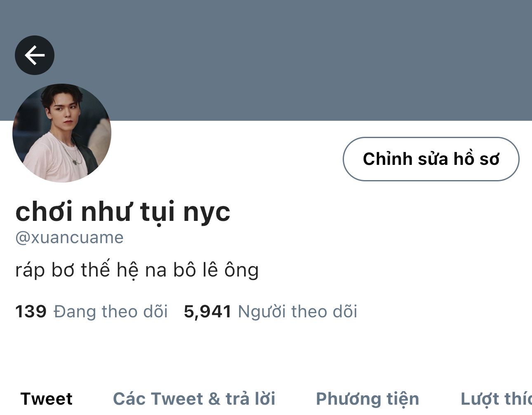Open the 5,941 followers count
The height and width of the screenshot is (415, 532).
tap(207, 312)
